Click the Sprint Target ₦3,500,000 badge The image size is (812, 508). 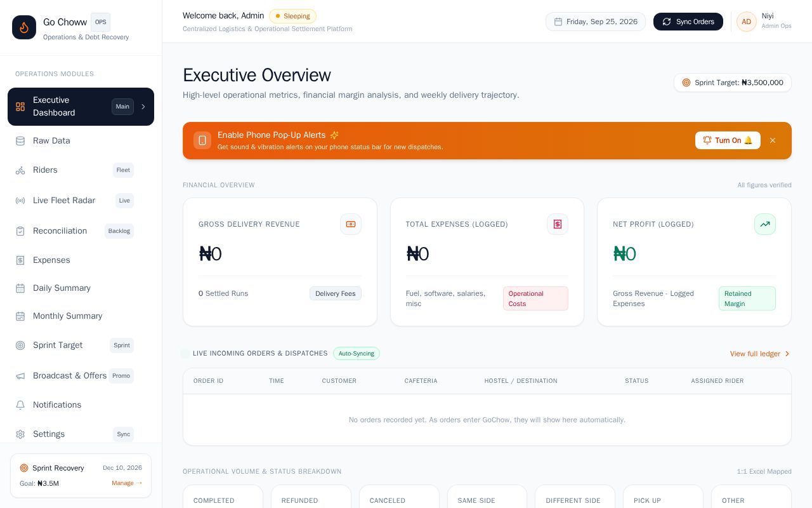(x=733, y=83)
